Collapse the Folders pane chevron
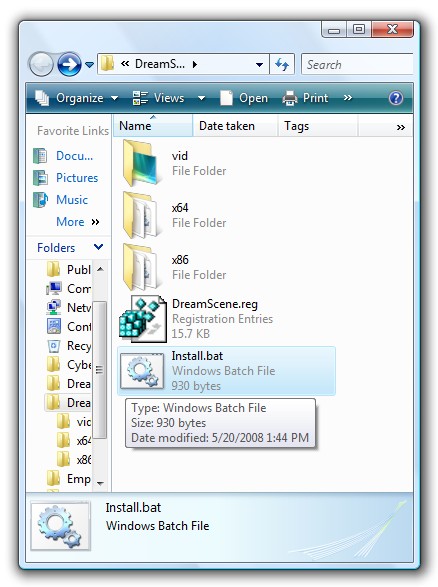Viewport: 438px width, 587px height. (x=98, y=247)
